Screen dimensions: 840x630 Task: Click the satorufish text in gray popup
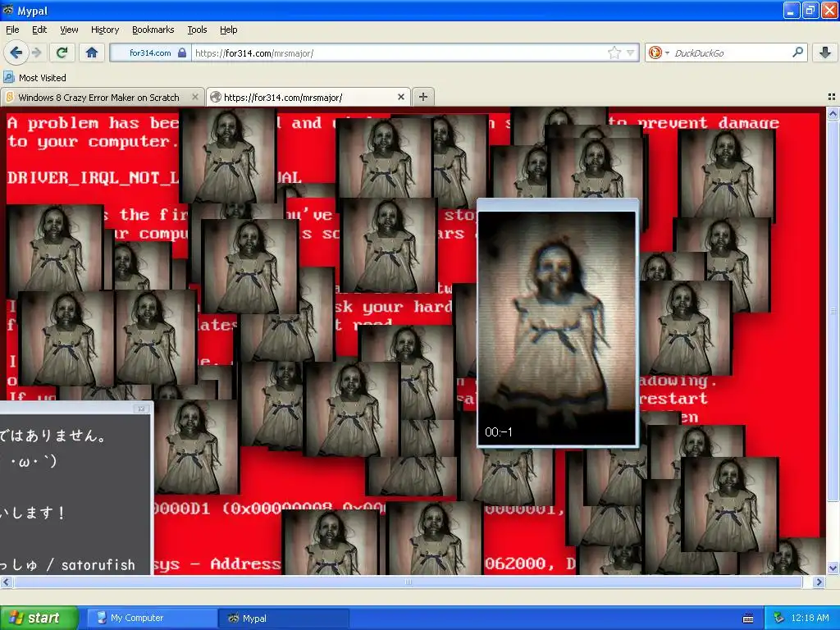pyautogui.click(x=98, y=564)
